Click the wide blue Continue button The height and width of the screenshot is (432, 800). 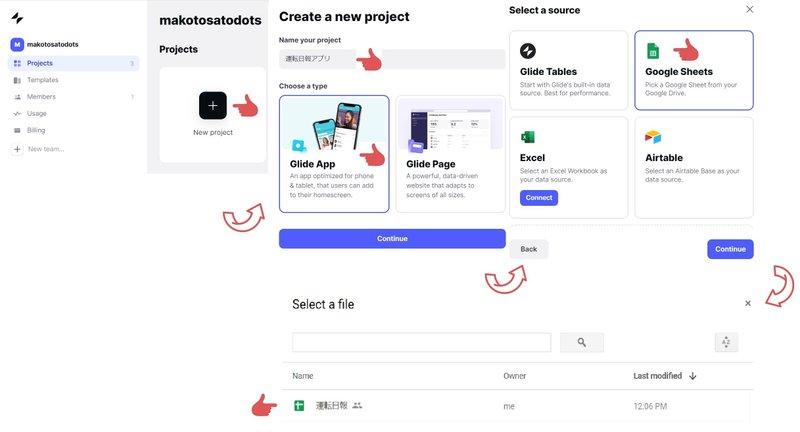click(x=392, y=238)
